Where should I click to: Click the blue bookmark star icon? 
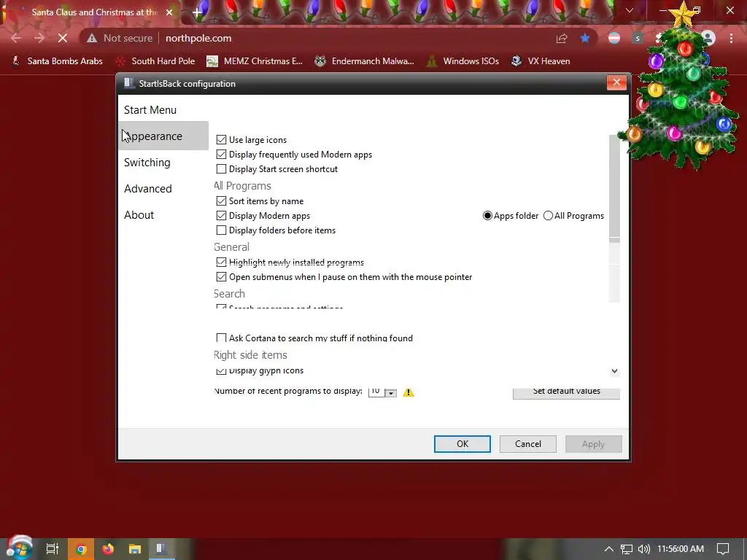click(585, 38)
